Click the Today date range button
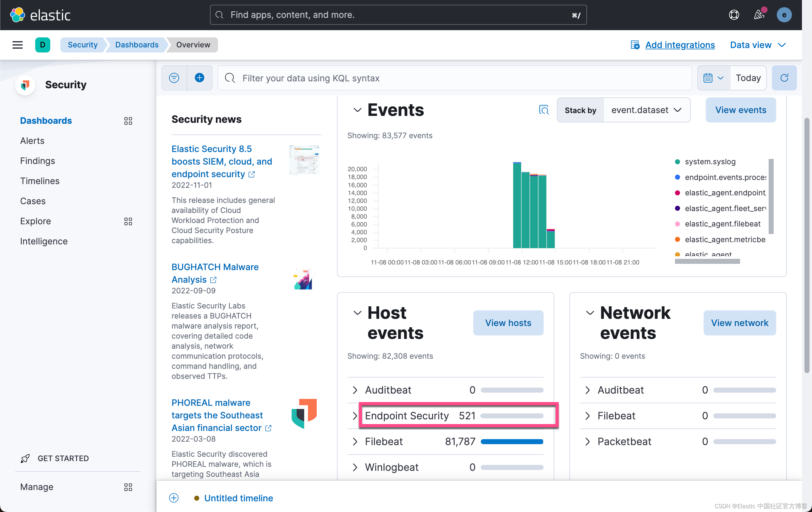 [748, 78]
